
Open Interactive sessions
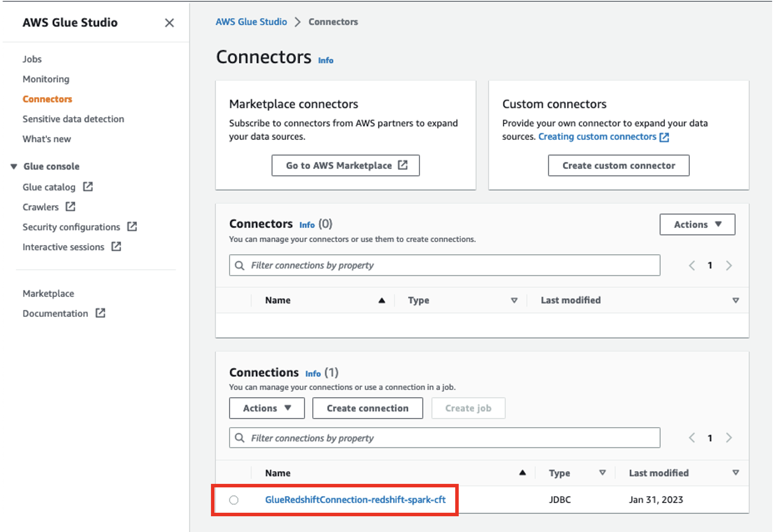63,247
